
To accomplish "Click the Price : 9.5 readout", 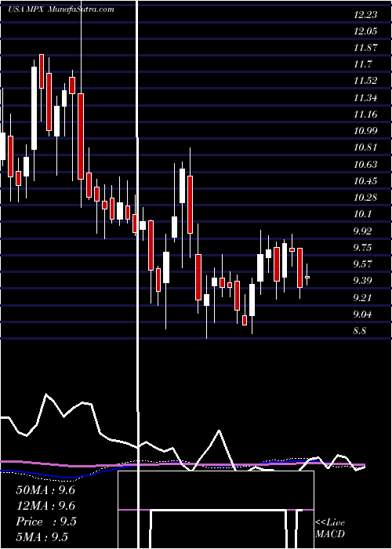I will [x=46, y=522].
